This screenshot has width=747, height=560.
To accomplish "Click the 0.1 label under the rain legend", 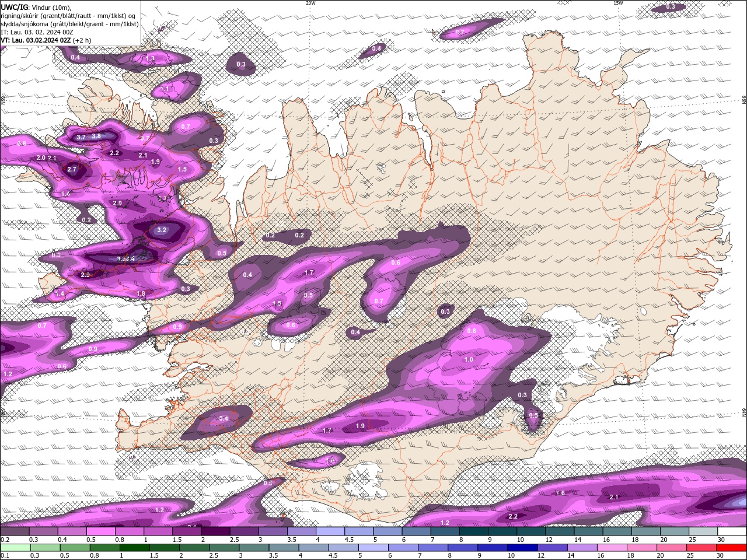I will click(x=5, y=556).
